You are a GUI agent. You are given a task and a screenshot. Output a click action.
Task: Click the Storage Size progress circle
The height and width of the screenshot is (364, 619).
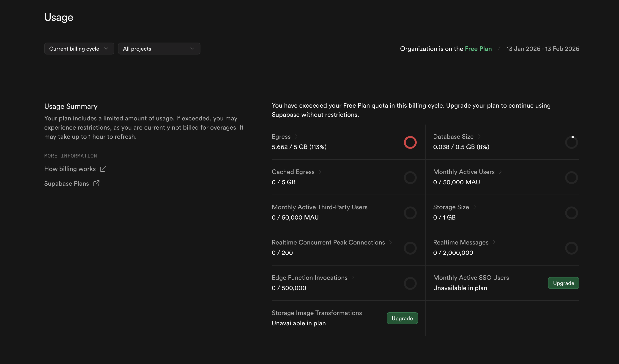pyautogui.click(x=572, y=213)
